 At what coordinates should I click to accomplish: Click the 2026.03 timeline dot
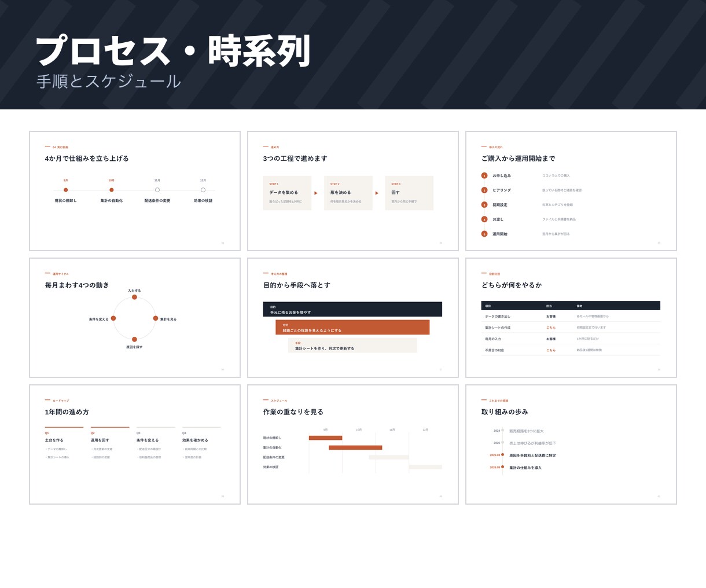502,455
